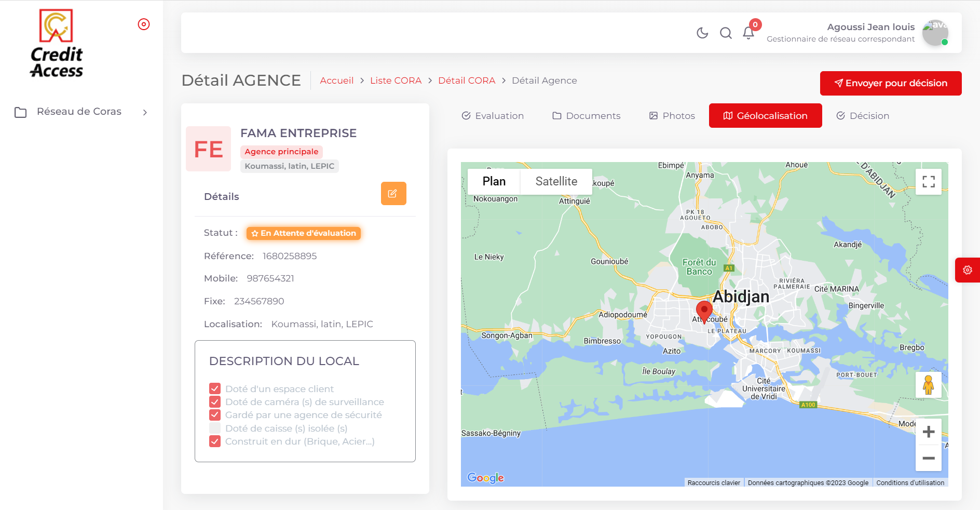980x510 pixels.
Task: Toggle sidebar pin circle icon
Action: coord(144,24)
